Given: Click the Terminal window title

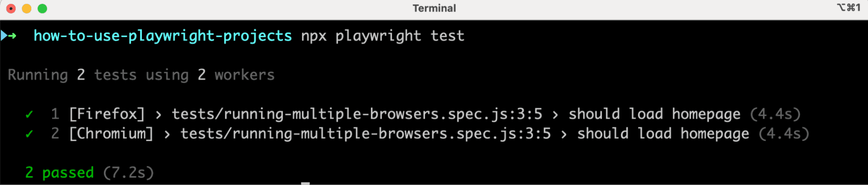Looking at the screenshot, I should click(434, 8).
